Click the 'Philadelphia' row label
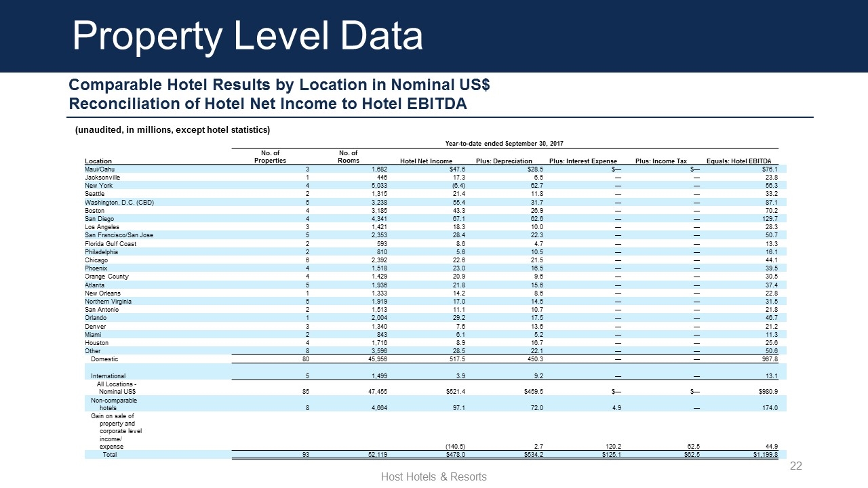This screenshot has height=488, width=868. coord(102,251)
